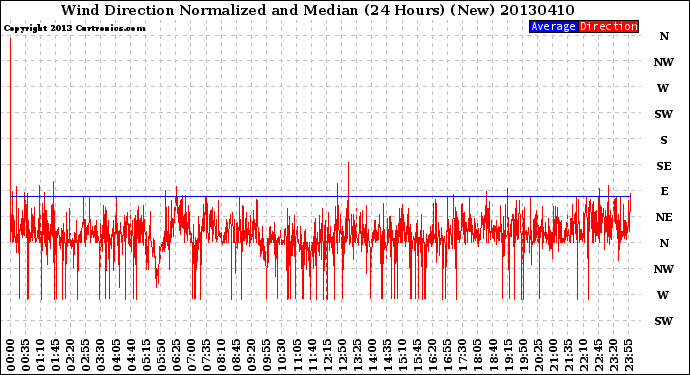The height and width of the screenshot is (375, 690).
Task: Select the E label on the direction axis
Action: (x=664, y=191)
